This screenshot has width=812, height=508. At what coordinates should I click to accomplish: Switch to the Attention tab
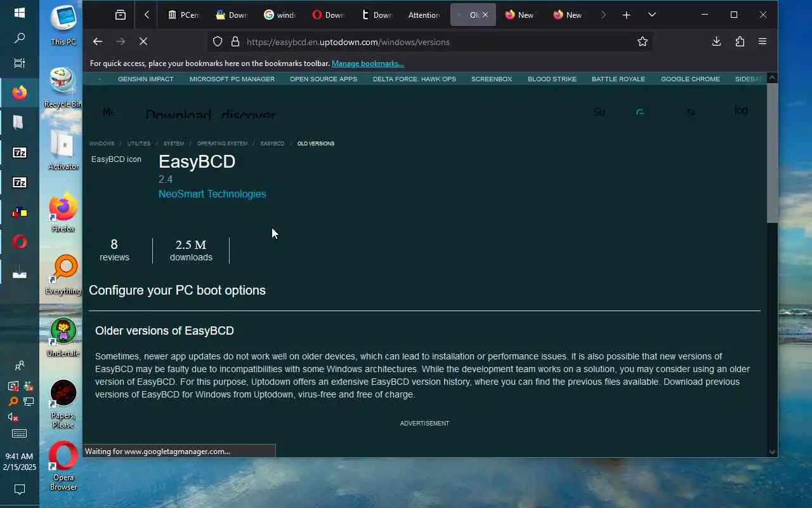[x=424, y=15]
